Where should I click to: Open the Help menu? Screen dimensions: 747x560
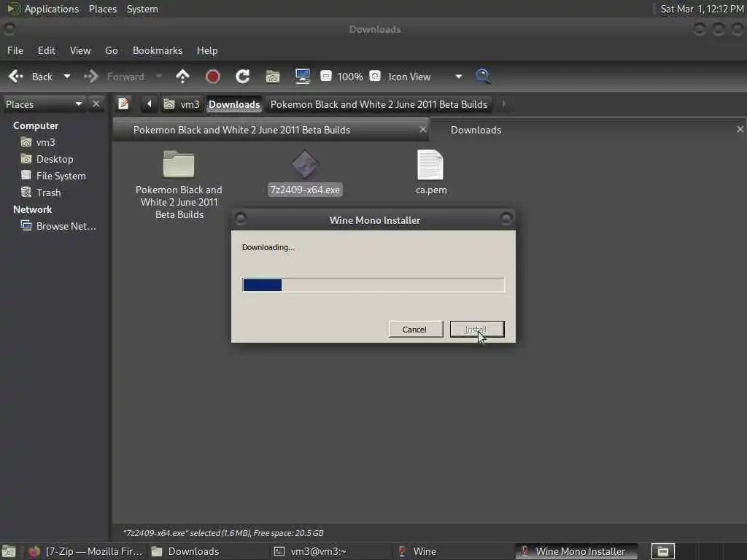tap(207, 50)
